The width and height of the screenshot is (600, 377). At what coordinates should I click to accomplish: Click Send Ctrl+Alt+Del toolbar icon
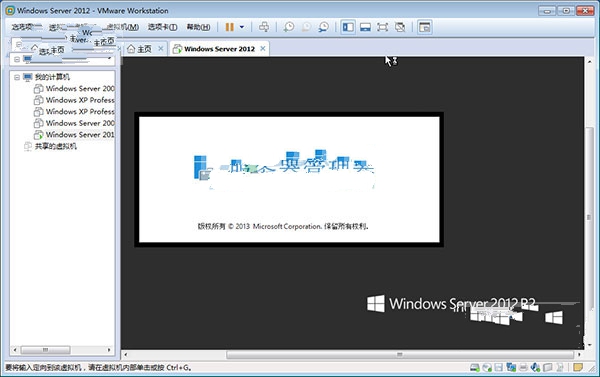[264, 27]
